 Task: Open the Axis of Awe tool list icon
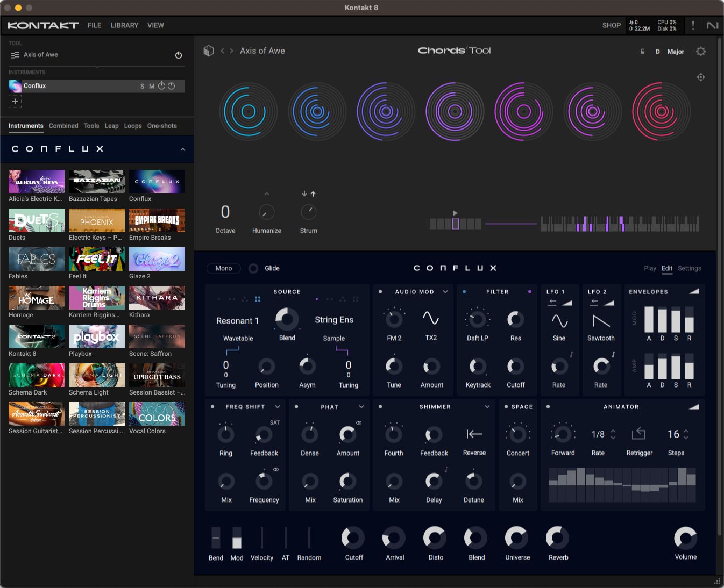14,54
